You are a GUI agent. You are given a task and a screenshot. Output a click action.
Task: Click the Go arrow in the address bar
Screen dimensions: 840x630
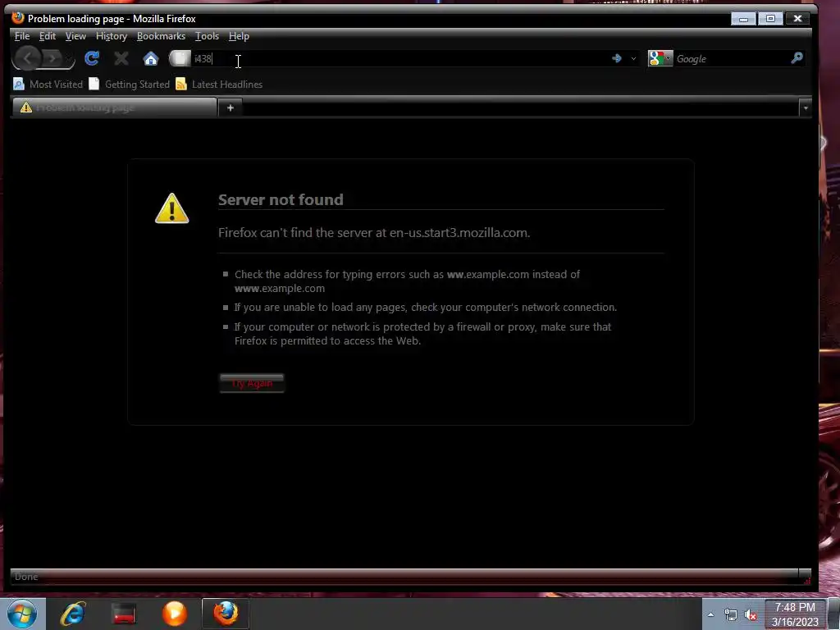click(617, 58)
